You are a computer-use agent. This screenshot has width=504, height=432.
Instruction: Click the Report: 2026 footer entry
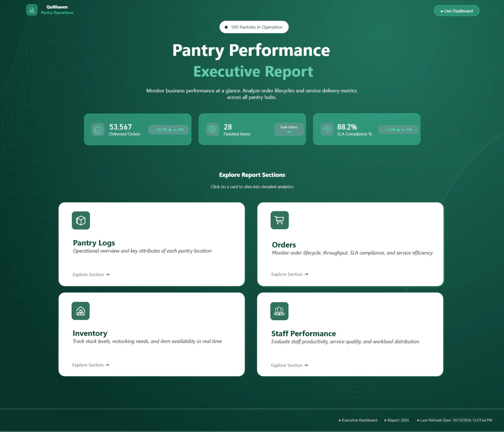pyautogui.click(x=397, y=420)
